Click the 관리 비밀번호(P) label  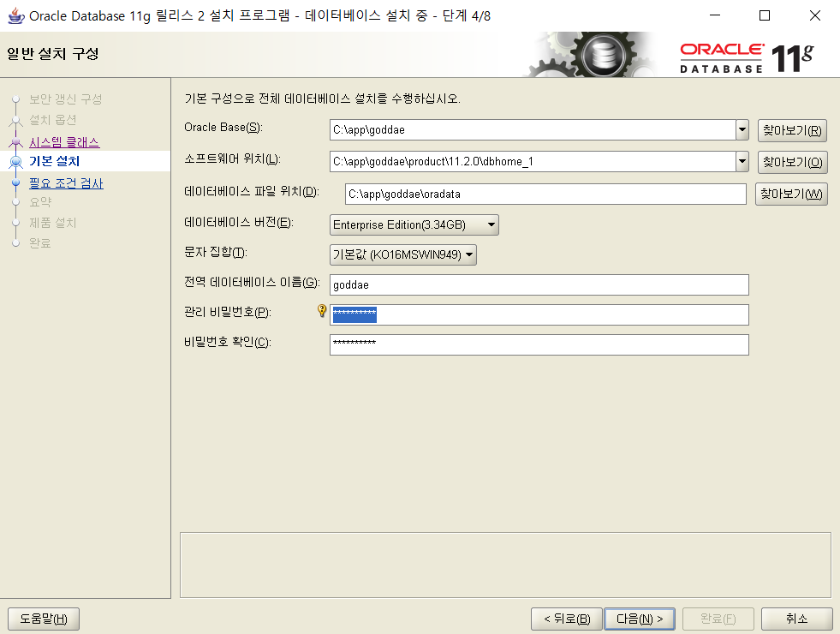[x=228, y=312]
